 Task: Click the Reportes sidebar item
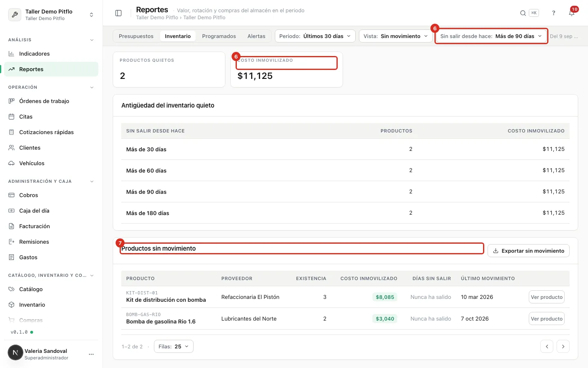click(x=51, y=69)
